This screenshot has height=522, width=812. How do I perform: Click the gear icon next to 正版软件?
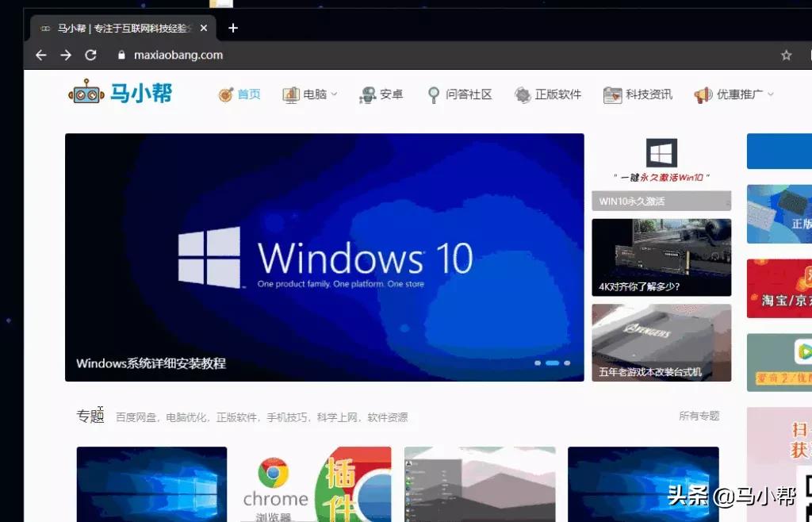[523, 94]
